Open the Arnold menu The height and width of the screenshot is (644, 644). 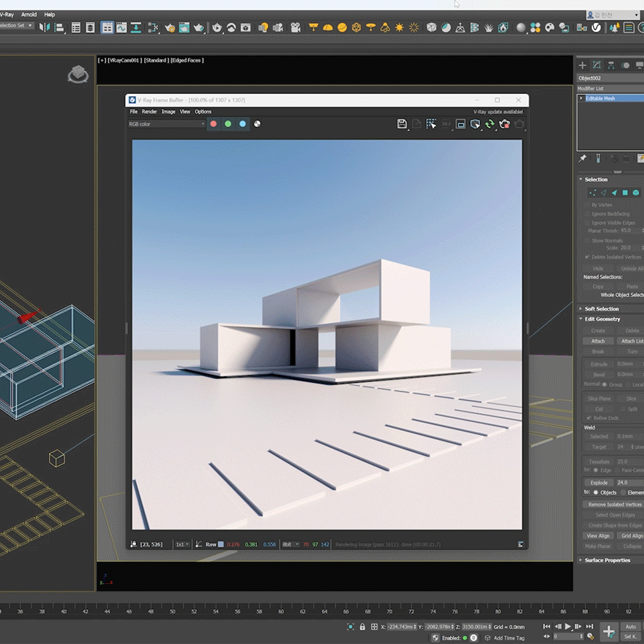tap(29, 14)
